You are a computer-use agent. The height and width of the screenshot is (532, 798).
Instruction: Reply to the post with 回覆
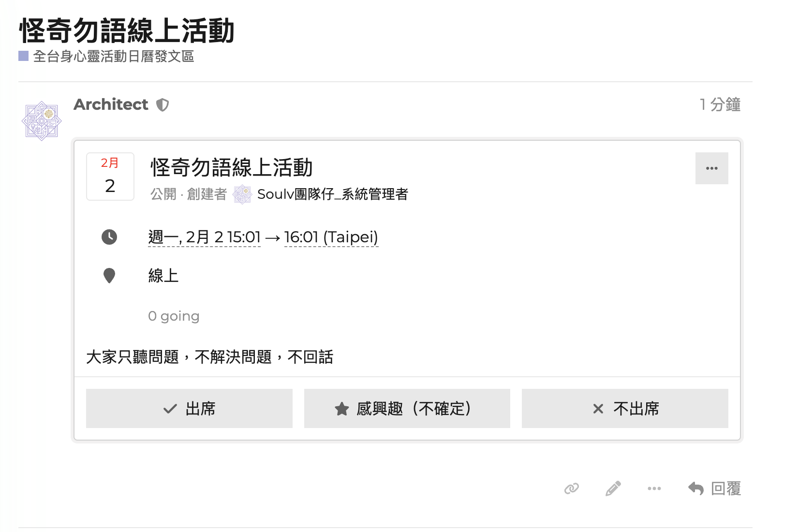click(715, 488)
